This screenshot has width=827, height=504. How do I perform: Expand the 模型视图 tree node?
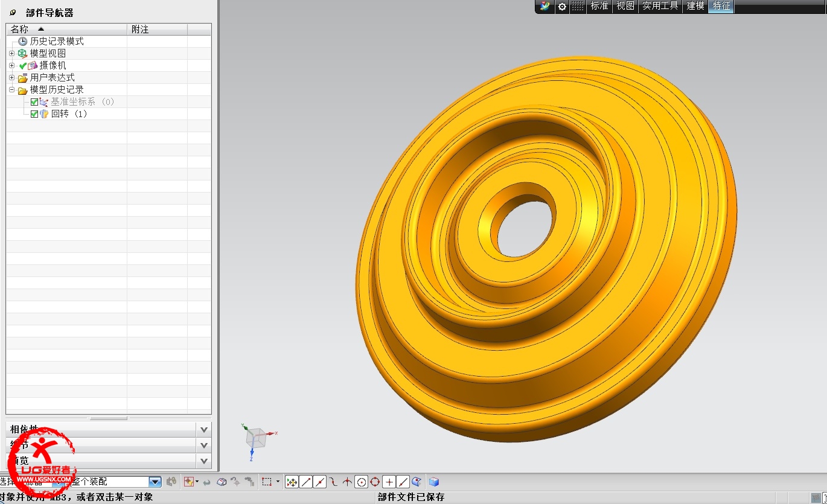click(x=11, y=53)
